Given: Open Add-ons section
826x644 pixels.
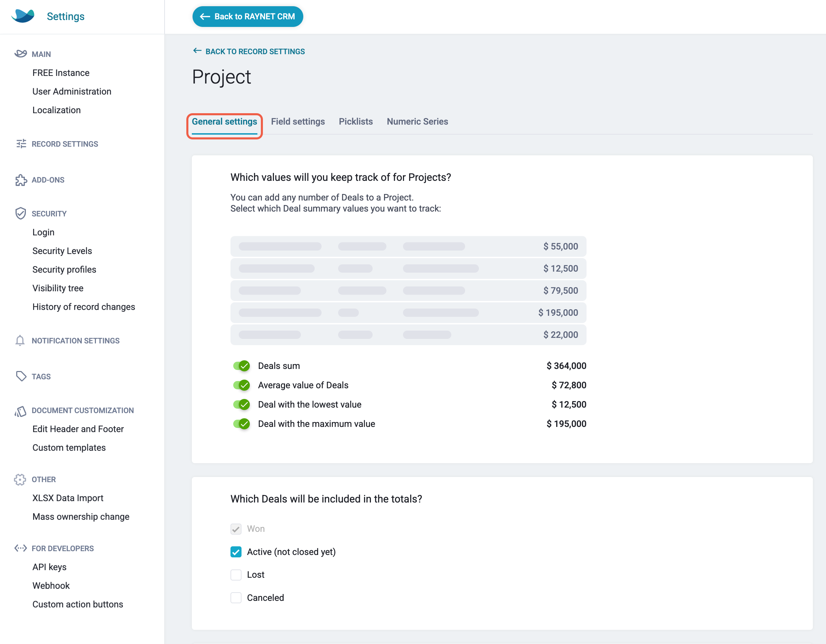Looking at the screenshot, I should click(48, 180).
